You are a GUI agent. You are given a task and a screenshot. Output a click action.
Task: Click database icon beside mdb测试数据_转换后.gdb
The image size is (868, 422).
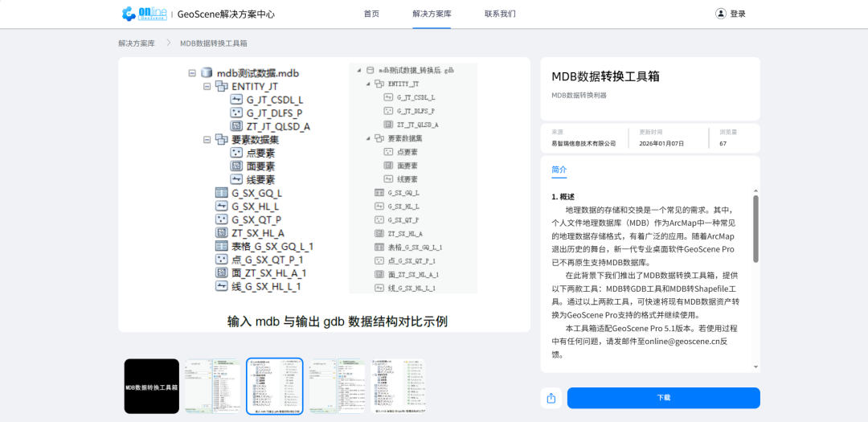point(371,71)
